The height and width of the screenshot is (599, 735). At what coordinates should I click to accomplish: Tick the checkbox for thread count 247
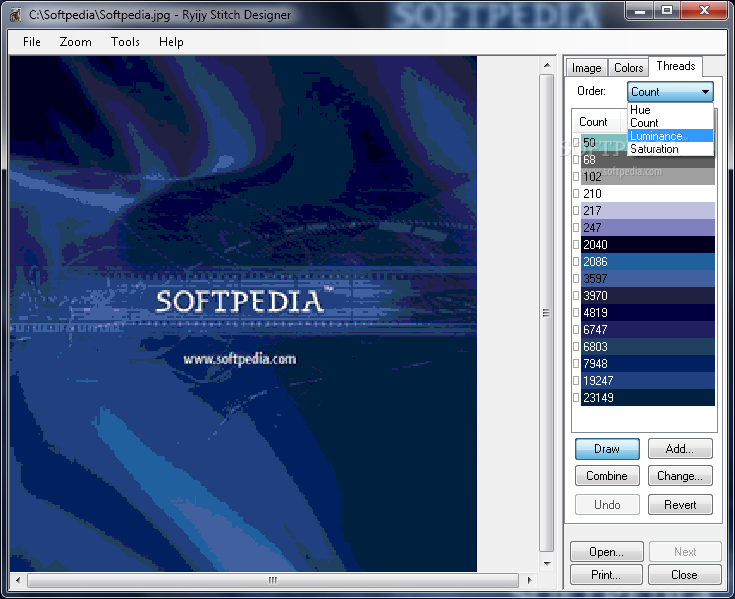(x=576, y=228)
